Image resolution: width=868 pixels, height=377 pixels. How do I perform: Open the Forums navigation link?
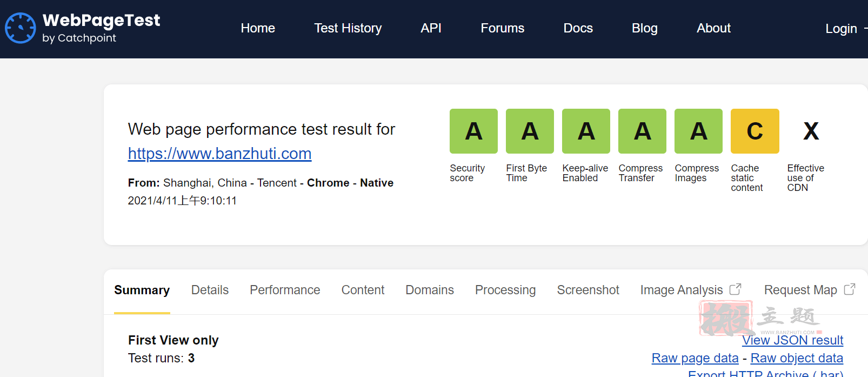tap(503, 28)
